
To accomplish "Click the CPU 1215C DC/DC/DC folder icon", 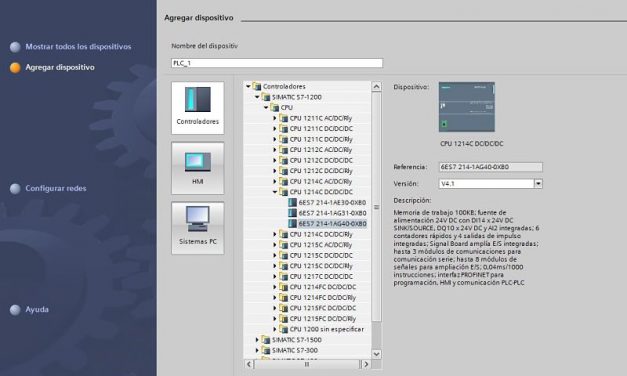I will (x=284, y=255).
